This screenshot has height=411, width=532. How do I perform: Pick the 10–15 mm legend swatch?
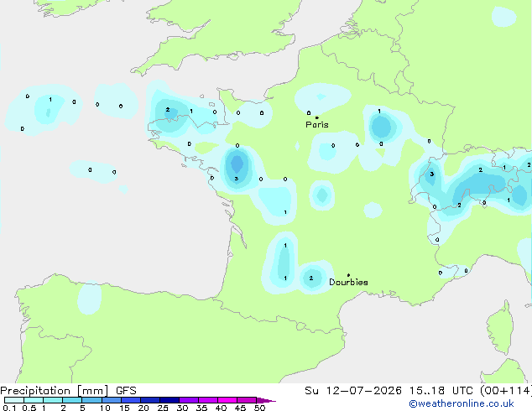point(111,400)
